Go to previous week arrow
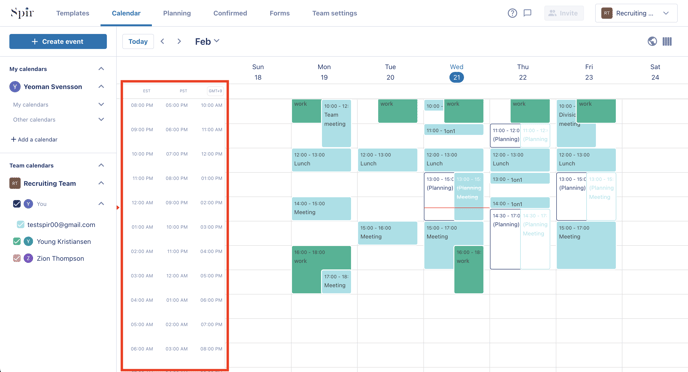The image size is (688, 372). (x=162, y=41)
